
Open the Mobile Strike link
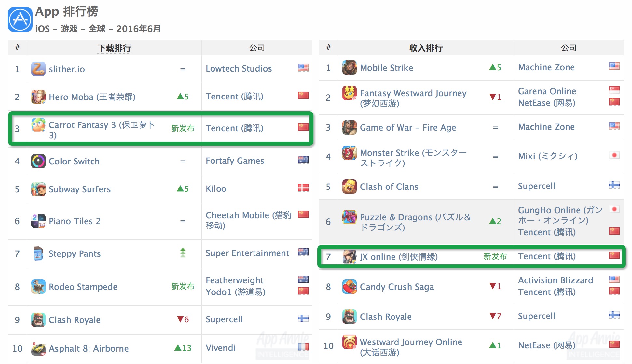coord(387,68)
